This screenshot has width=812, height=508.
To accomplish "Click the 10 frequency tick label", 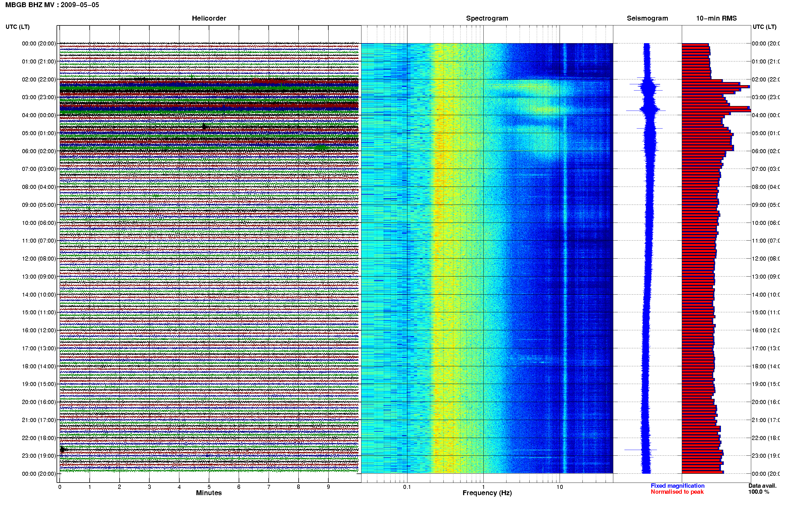I will [560, 487].
